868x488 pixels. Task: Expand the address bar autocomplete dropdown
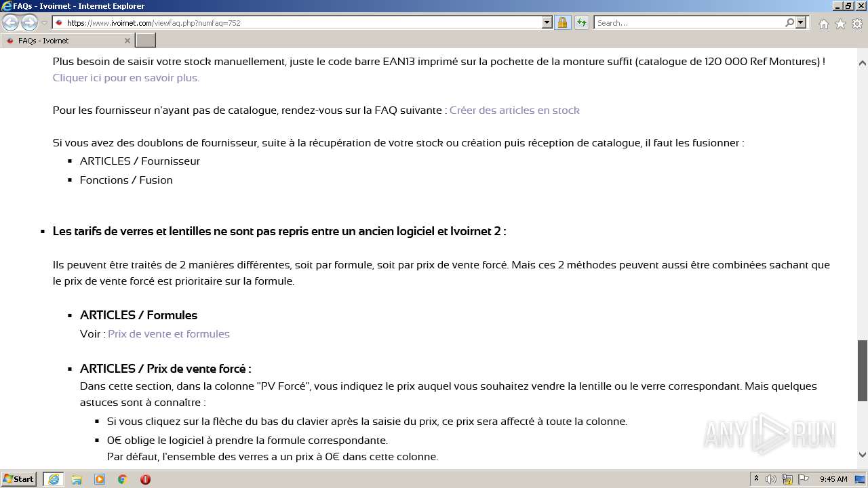[x=547, y=22]
